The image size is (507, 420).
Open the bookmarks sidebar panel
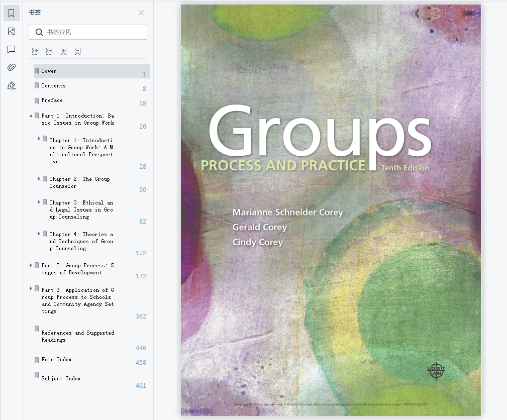pos(12,13)
